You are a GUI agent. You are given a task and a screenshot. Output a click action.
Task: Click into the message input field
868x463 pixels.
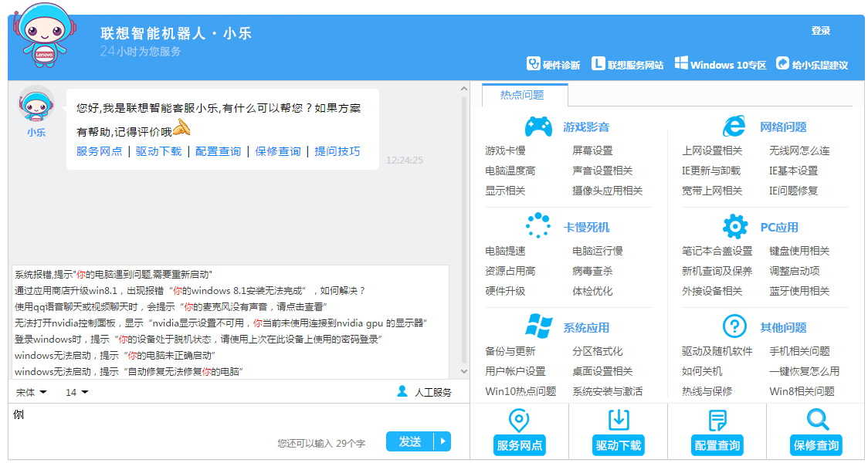point(238,417)
